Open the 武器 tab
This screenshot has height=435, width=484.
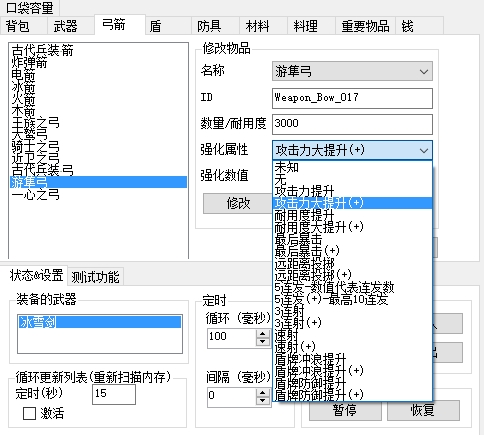coord(70,26)
